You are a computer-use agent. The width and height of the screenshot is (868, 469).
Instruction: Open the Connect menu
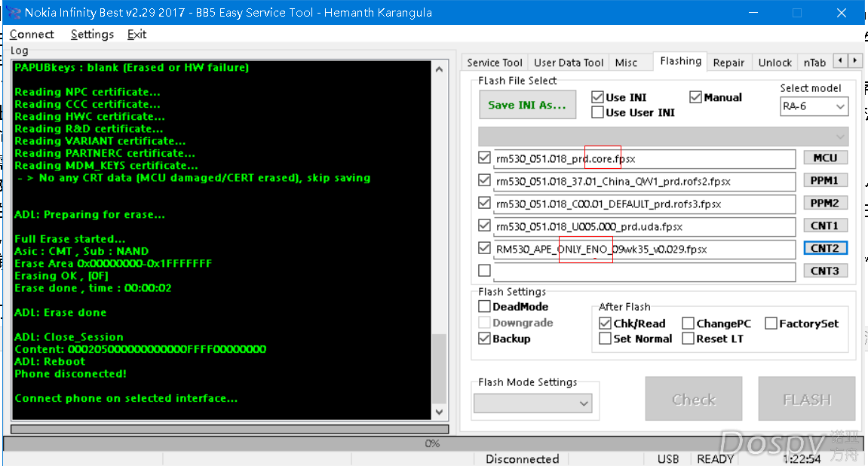click(32, 35)
